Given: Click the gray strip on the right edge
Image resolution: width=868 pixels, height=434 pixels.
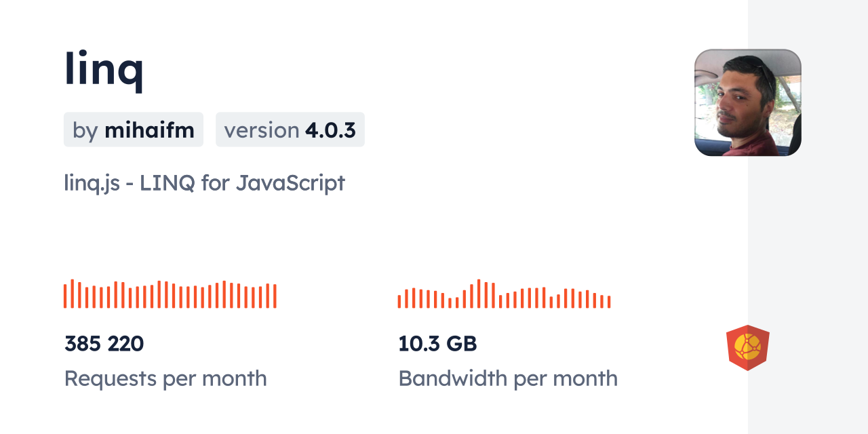Looking at the screenshot, I should tap(808, 217).
